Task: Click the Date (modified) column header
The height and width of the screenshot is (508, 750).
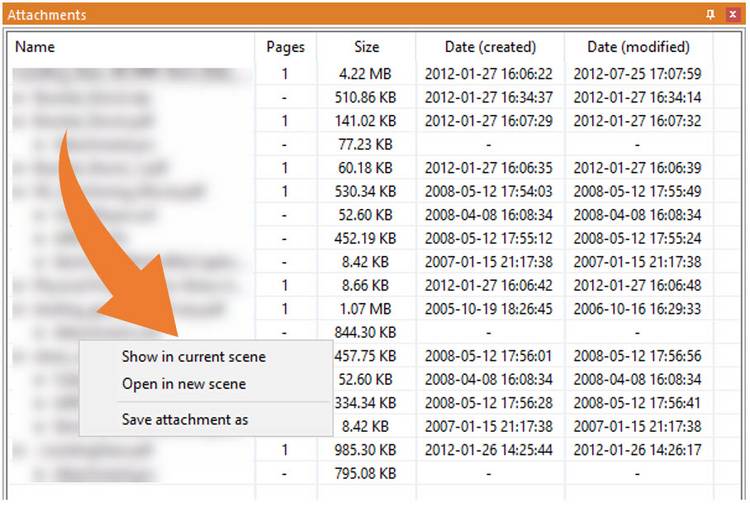Action: coord(639,47)
